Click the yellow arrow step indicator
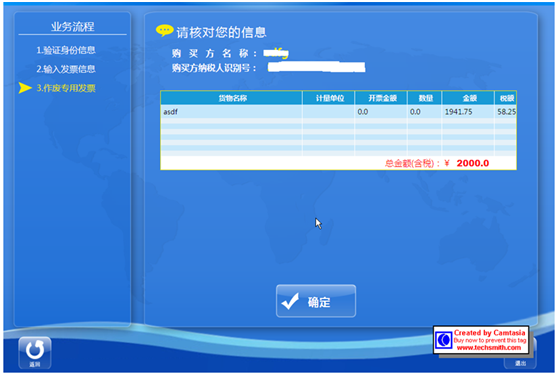Screen dimensions: 558x376 [25, 88]
